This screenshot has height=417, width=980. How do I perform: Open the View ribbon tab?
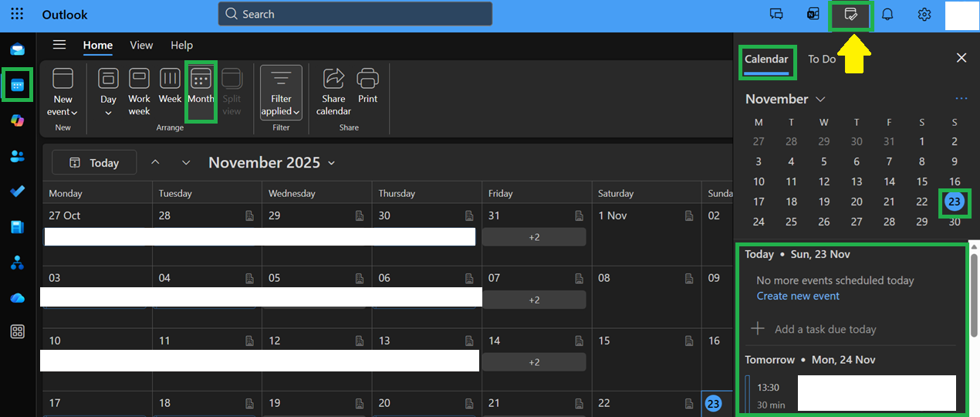(x=141, y=45)
